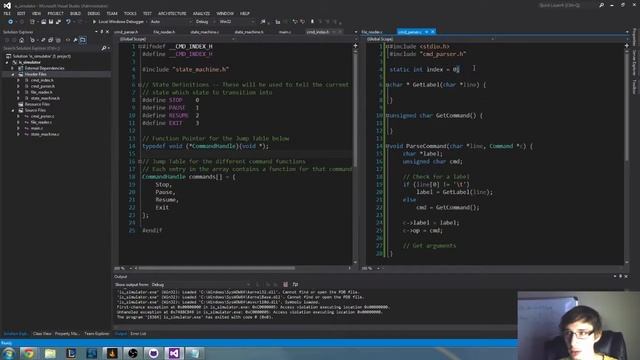Open the ARCHITECTURE menu
This screenshot has width=640, height=360.
coord(172,13)
